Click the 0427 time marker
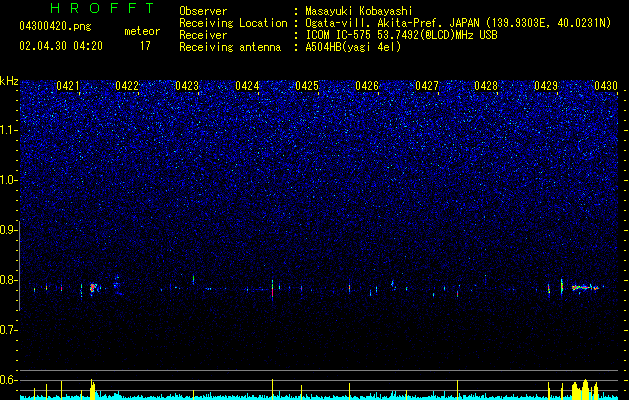Viewport: 629px width, 400px height. coord(427,86)
